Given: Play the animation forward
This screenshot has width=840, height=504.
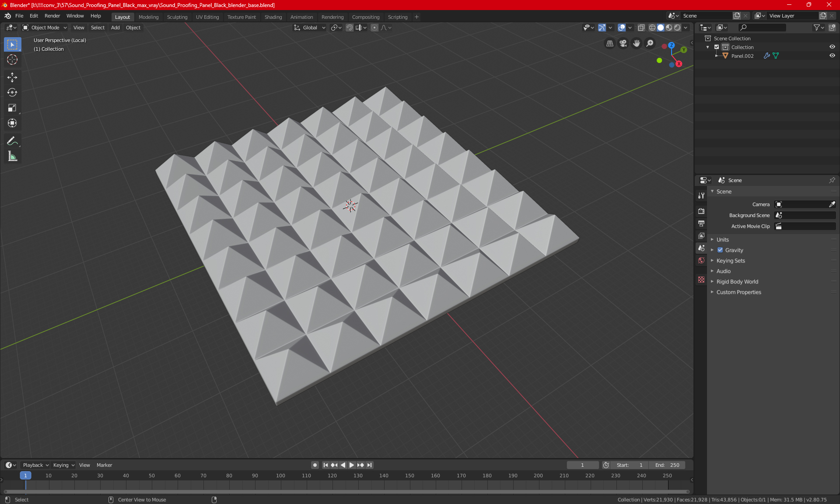Looking at the screenshot, I should (x=352, y=465).
